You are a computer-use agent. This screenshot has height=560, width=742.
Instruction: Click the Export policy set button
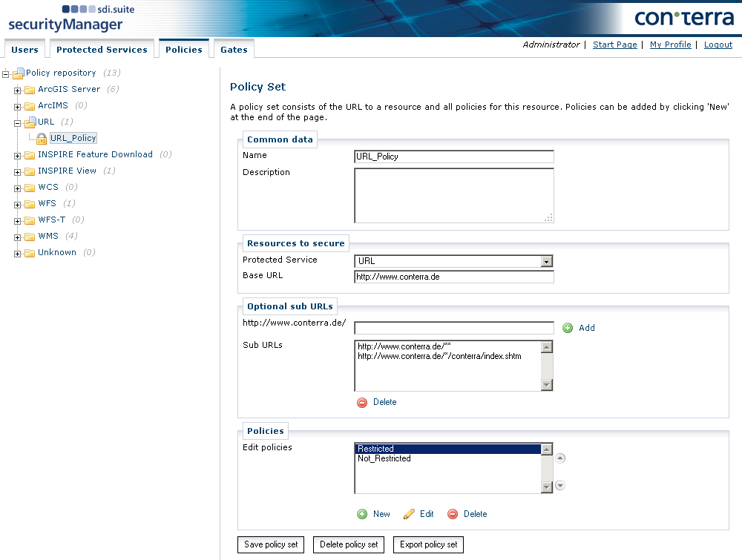pyautogui.click(x=429, y=544)
